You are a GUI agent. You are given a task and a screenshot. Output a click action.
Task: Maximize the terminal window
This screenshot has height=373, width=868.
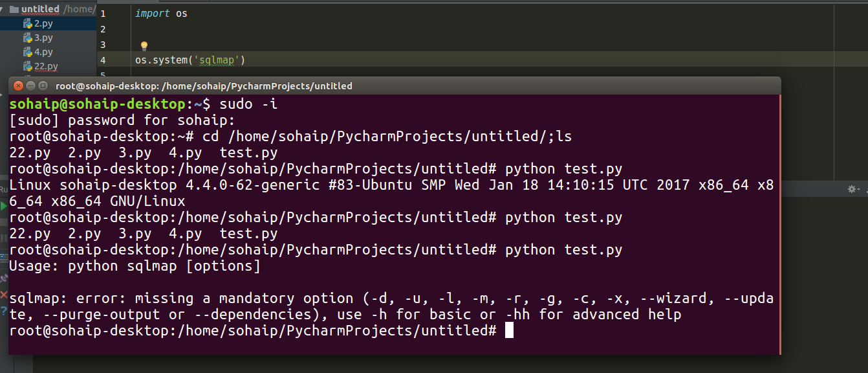tap(43, 86)
